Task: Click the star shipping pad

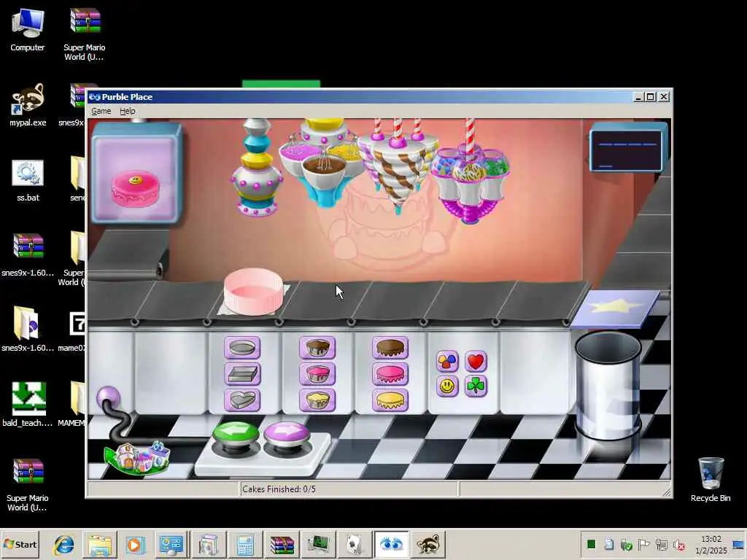Action: tap(614, 308)
